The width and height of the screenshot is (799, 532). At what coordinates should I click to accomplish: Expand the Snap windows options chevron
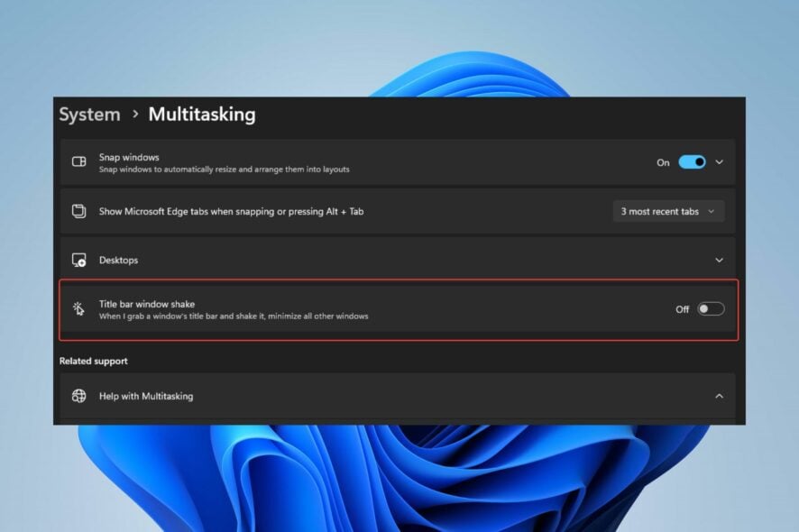coord(719,162)
